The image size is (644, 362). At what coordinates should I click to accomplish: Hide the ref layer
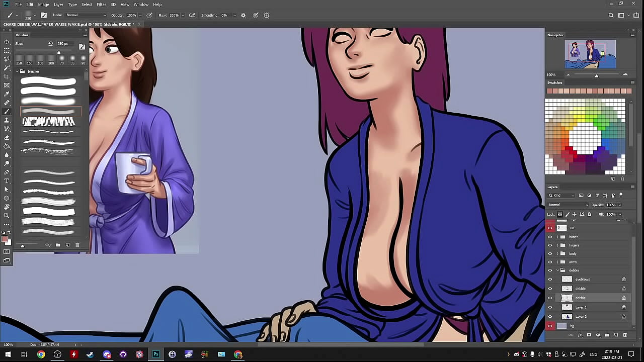[x=550, y=228]
